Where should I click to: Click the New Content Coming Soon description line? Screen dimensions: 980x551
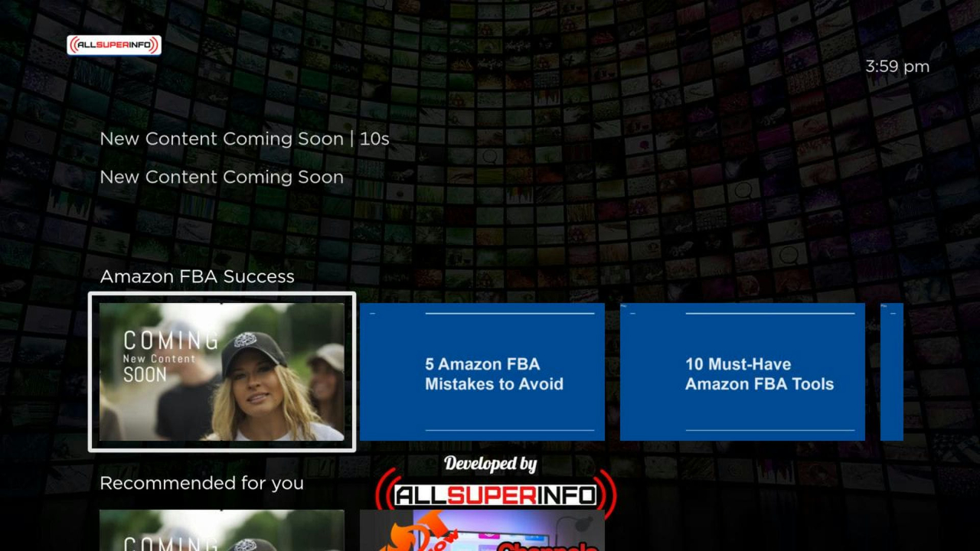[222, 177]
